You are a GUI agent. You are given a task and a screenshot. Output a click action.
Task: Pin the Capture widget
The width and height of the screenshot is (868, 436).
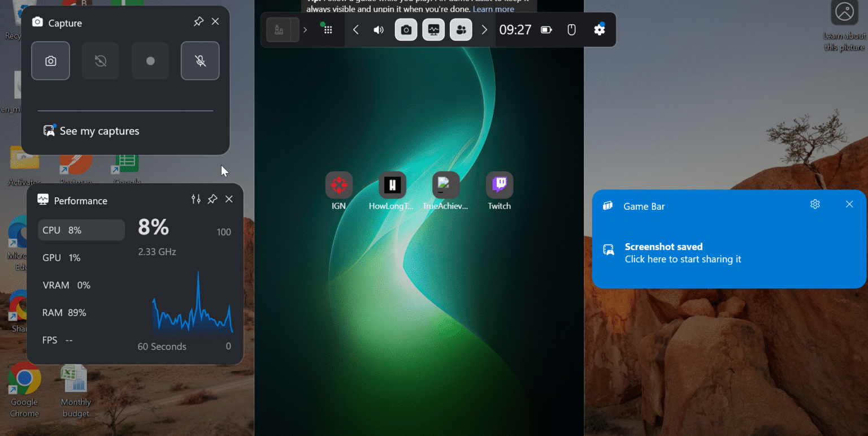pos(198,21)
